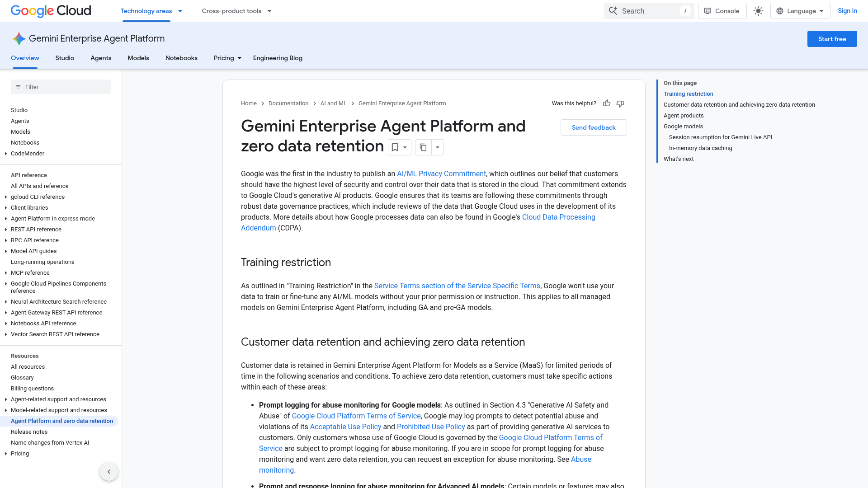Toggle the light/dark theme sun icon
This screenshot has width=868, height=488.
(758, 11)
